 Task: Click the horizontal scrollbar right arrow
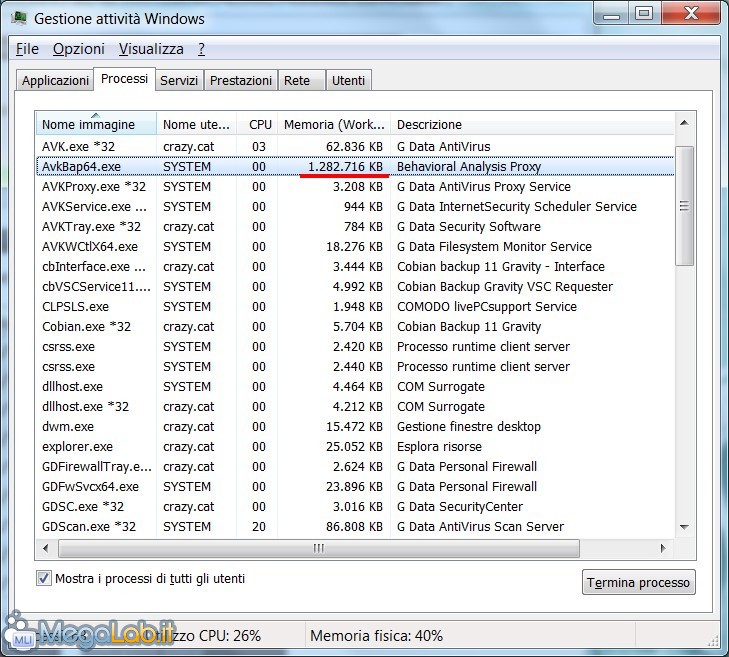[666, 548]
